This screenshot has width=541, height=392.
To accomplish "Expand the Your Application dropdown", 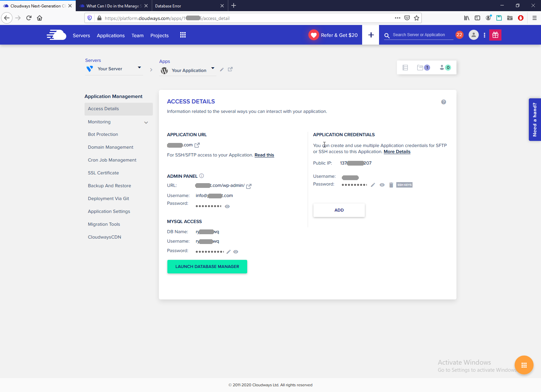I will pos(213,68).
